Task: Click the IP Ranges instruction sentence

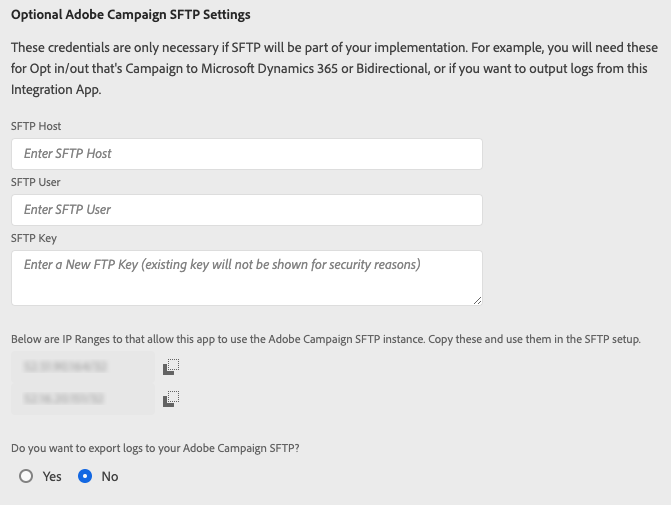Action: [325, 339]
